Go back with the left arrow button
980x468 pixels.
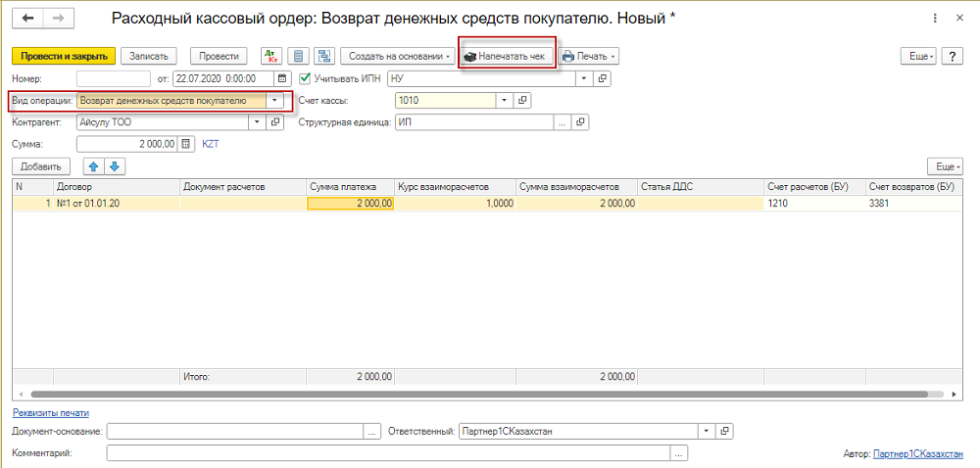27,19
